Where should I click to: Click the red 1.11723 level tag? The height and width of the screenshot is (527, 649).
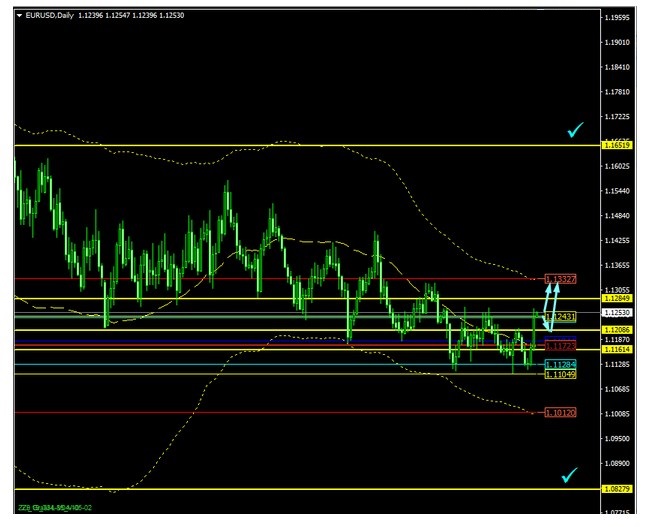(561, 345)
